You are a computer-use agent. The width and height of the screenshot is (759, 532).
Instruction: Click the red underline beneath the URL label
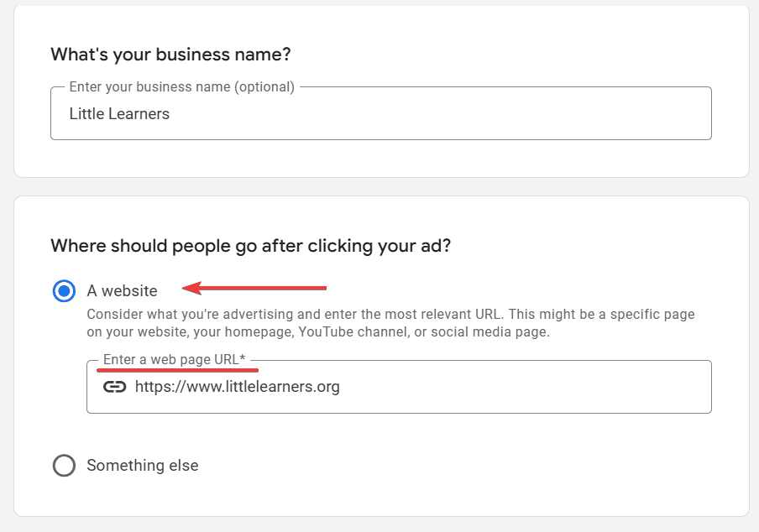click(178, 369)
